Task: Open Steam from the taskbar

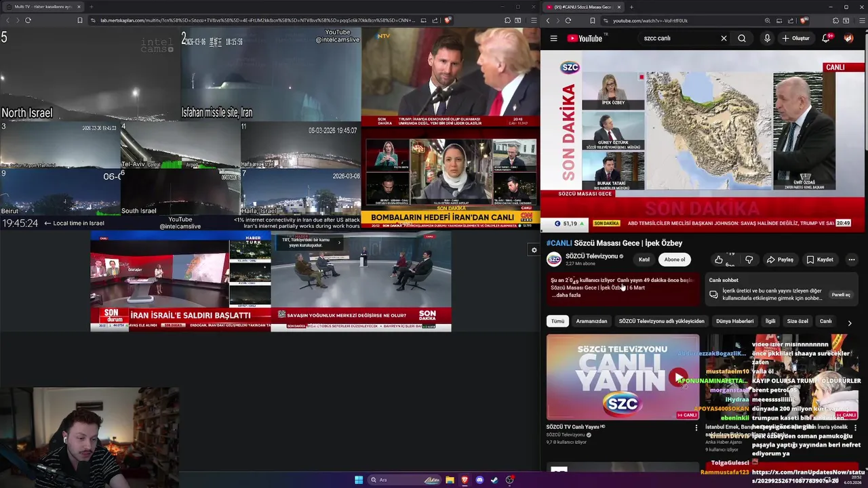Action: pos(494,480)
